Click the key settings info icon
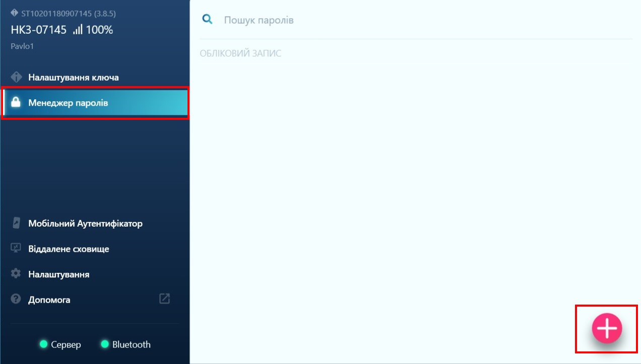This screenshot has width=641, height=364. [x=16, y=77]
